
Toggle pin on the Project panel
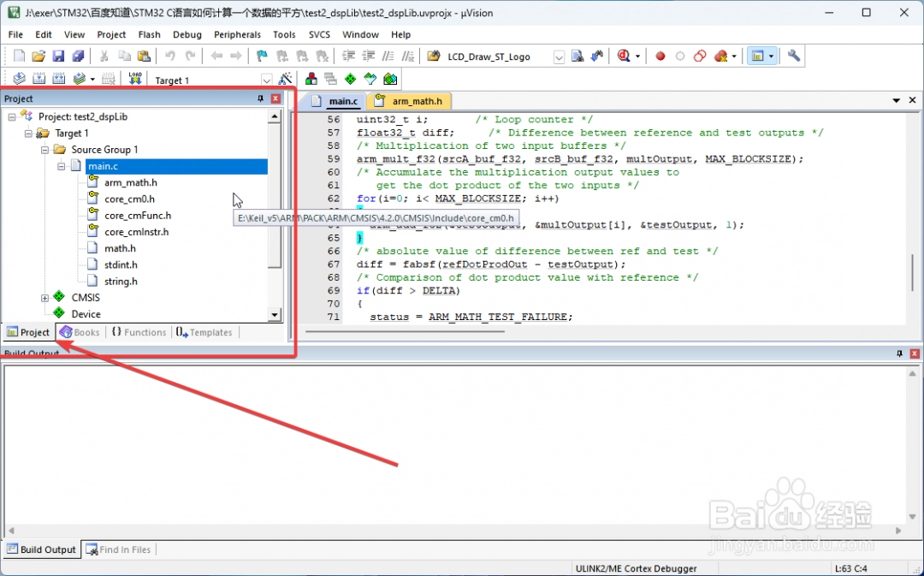pos(261,99)
